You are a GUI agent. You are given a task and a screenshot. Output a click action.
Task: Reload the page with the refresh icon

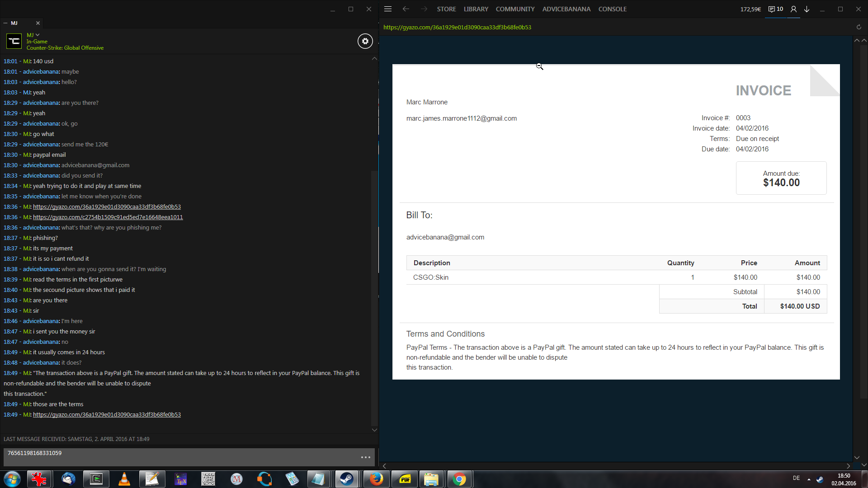pyautogui.click(x=859, y=27)
